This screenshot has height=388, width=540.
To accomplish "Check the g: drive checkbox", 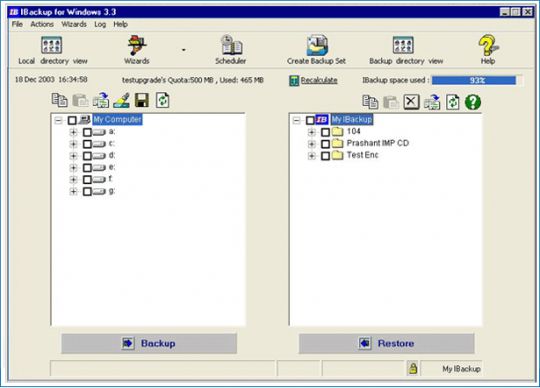I will pos(87,191).
